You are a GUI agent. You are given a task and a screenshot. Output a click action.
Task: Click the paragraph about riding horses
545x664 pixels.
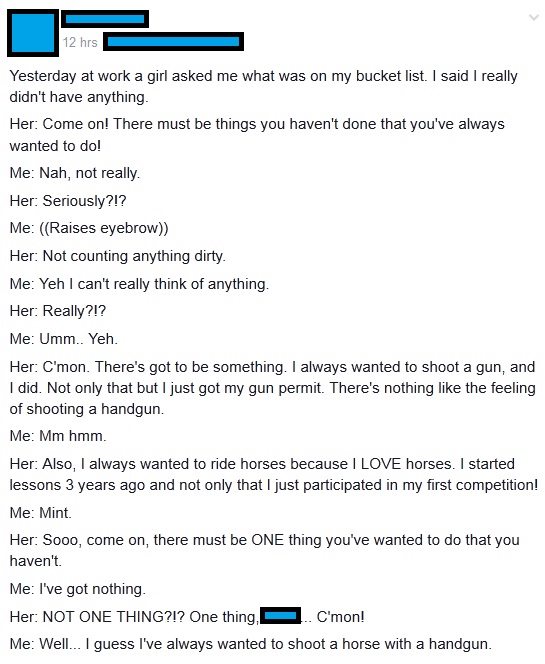click(274, 474)
